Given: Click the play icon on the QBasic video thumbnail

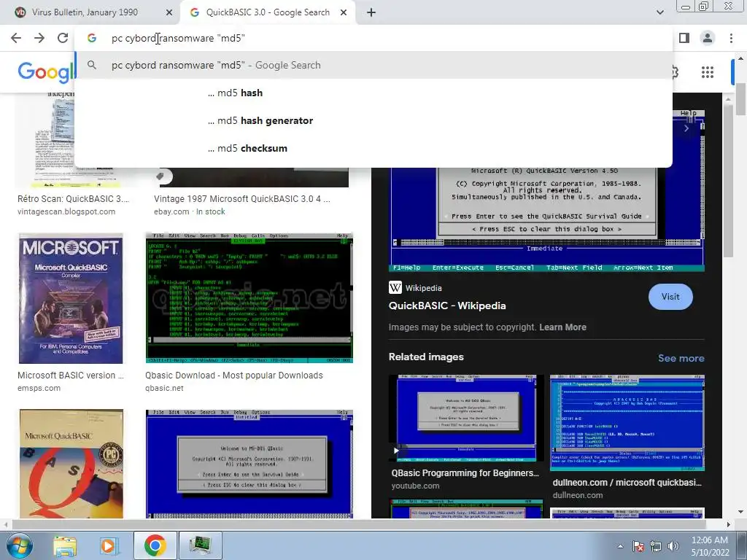Looking at the screenshot, I should (x=396, y=451).
